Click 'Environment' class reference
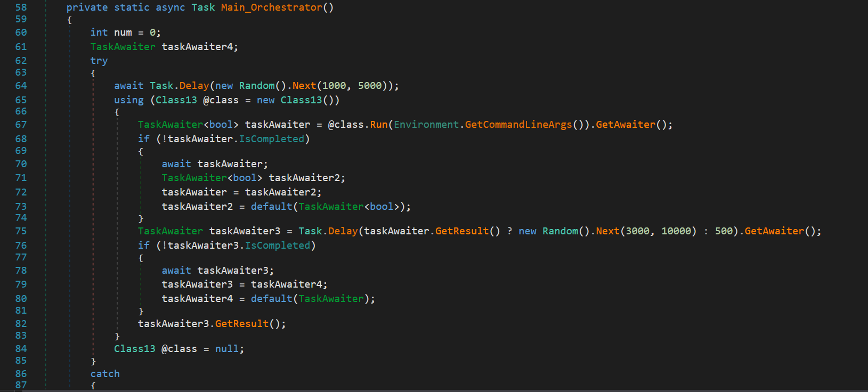The width and height of the screenshot is (868, 392). point(426,125)
